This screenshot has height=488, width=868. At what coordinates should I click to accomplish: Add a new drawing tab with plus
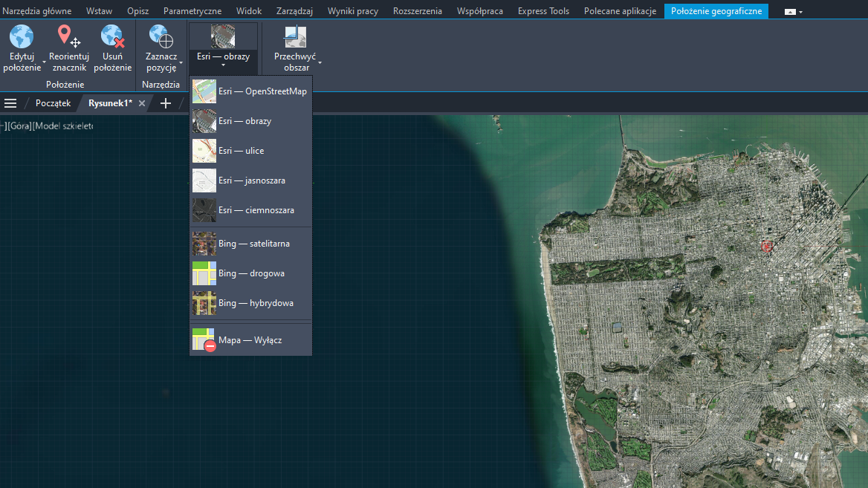click(165, 103)
